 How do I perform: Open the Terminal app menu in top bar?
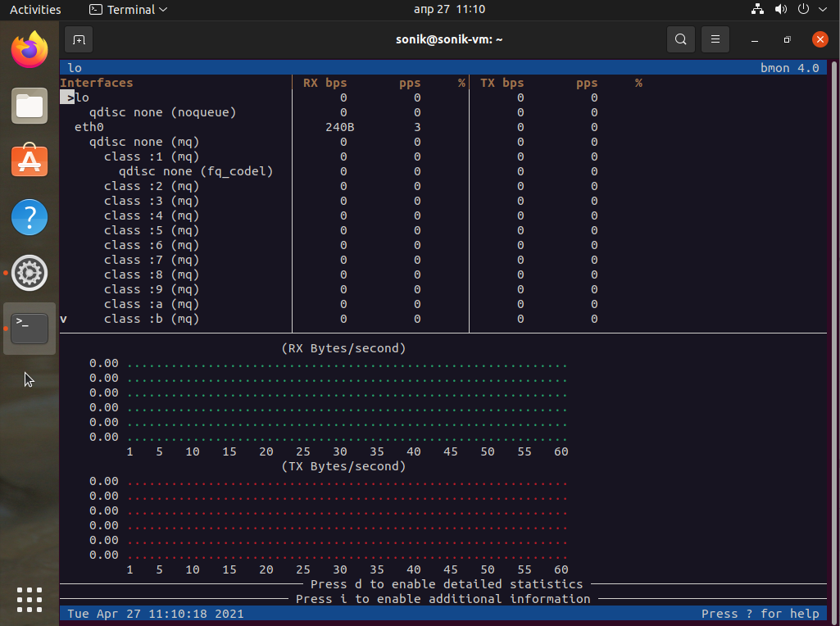coord(128,10)
